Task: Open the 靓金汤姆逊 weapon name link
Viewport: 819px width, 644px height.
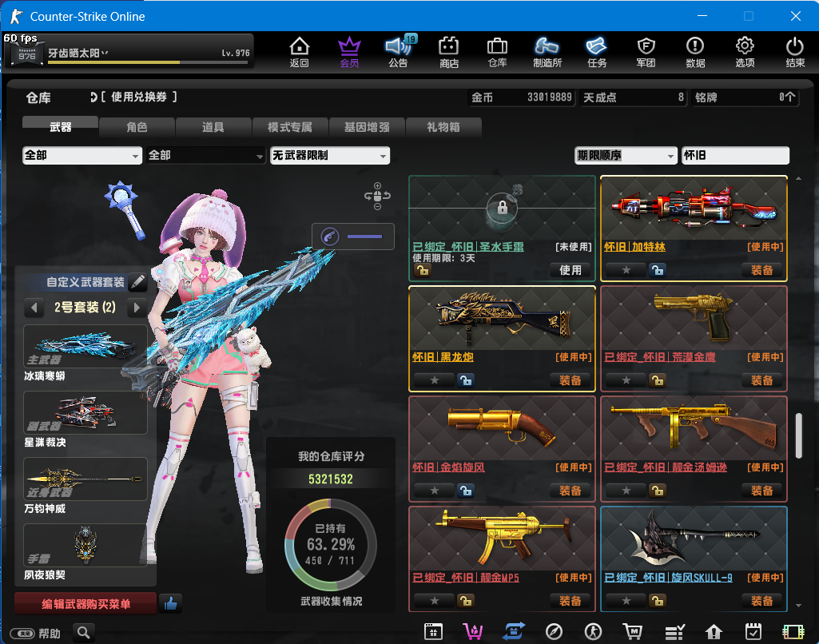Action: [x=666, y=467]
